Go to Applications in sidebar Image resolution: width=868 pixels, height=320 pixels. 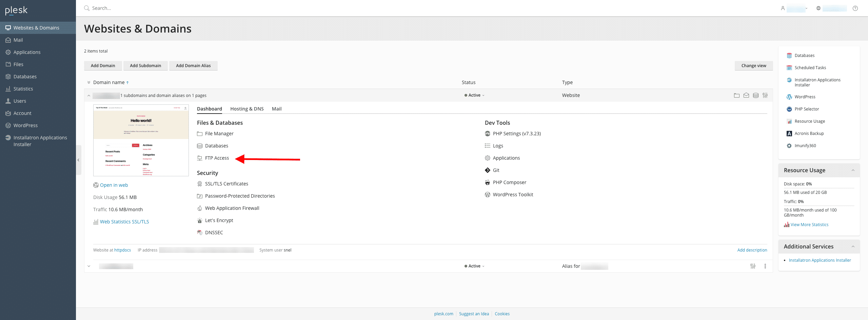click(x=38, y=52)
